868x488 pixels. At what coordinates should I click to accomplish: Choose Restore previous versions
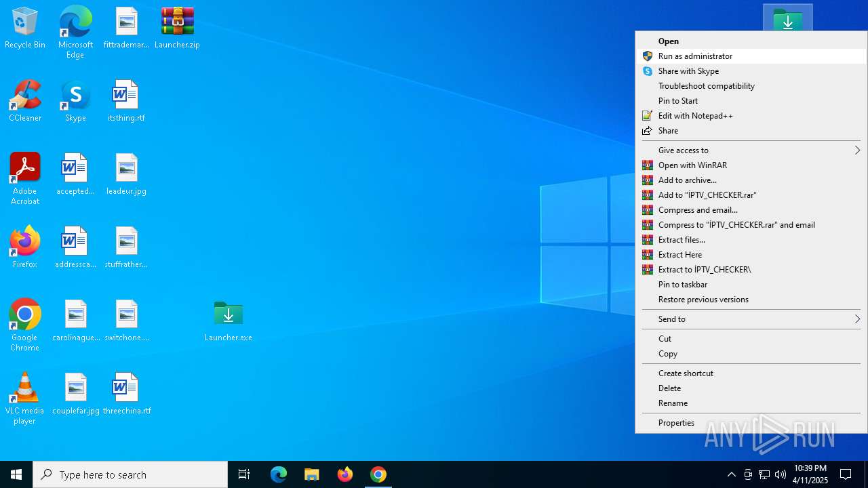click(x=751, y=300)
